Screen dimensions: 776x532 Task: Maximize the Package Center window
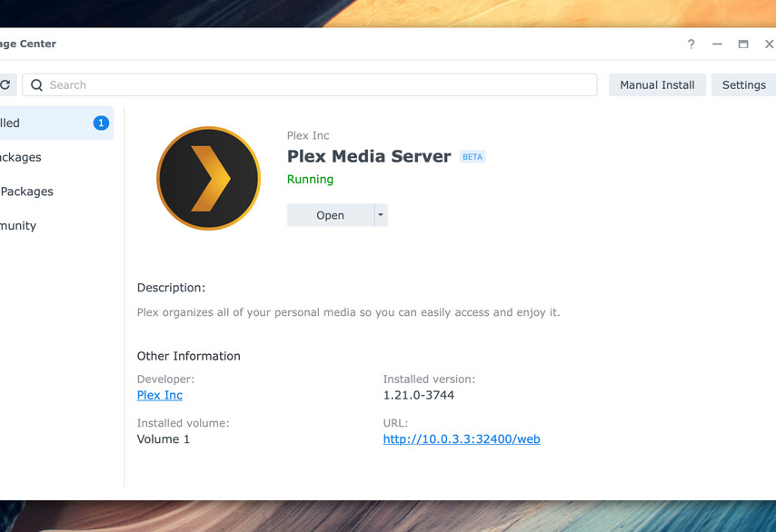pos(743,44)
